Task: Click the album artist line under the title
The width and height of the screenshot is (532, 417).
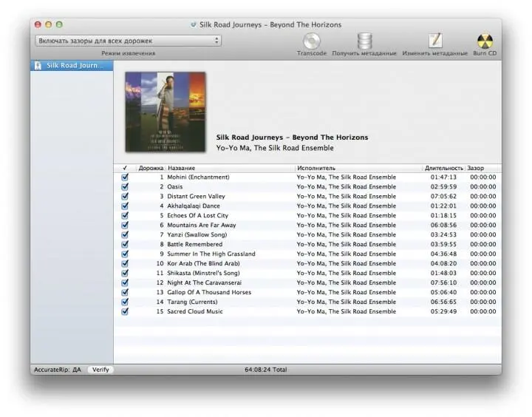Action: (275, 148)
